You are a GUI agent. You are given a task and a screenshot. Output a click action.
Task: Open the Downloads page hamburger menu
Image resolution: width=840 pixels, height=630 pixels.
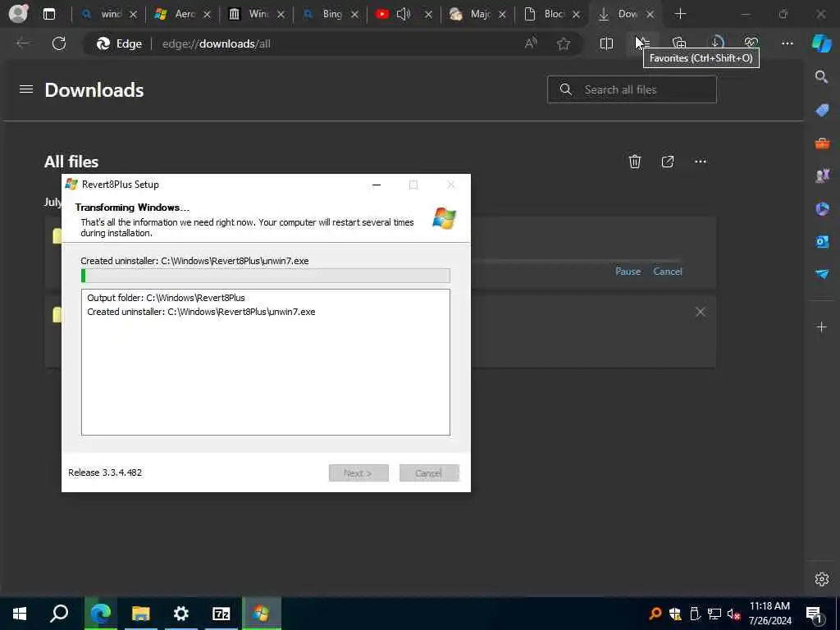click(x=26, y=89)
